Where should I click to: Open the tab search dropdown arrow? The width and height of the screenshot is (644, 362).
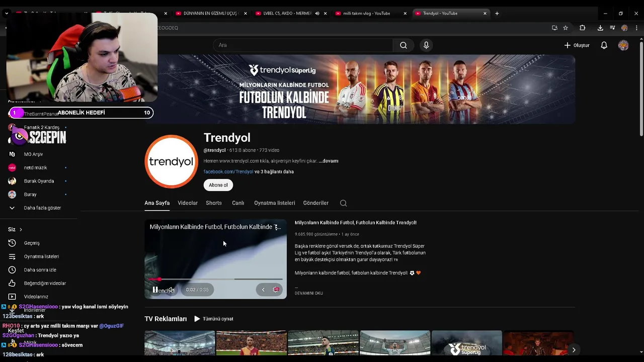[6, 14]
